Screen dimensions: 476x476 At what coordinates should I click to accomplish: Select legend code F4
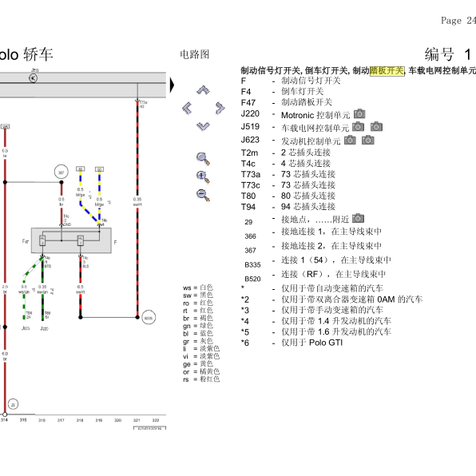pos(246,92)
